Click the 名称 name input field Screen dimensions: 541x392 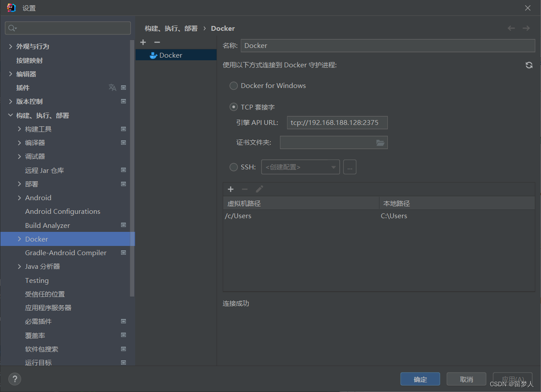tap(388, 45)
